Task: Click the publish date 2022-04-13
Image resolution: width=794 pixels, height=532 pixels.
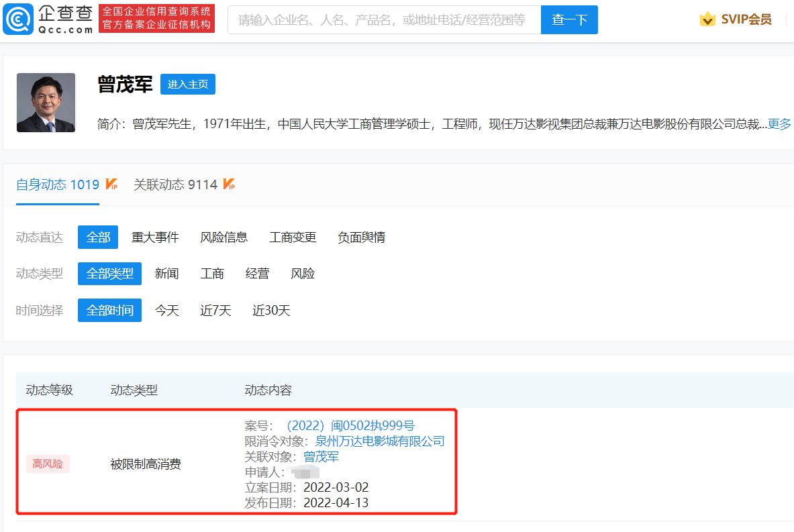Action: (336, 502)
